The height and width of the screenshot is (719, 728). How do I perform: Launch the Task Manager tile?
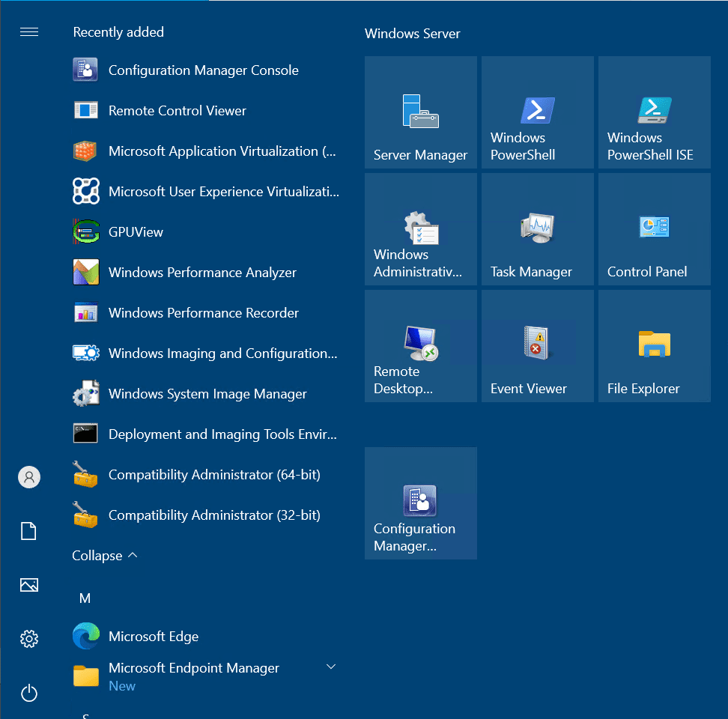click(538, 229)
